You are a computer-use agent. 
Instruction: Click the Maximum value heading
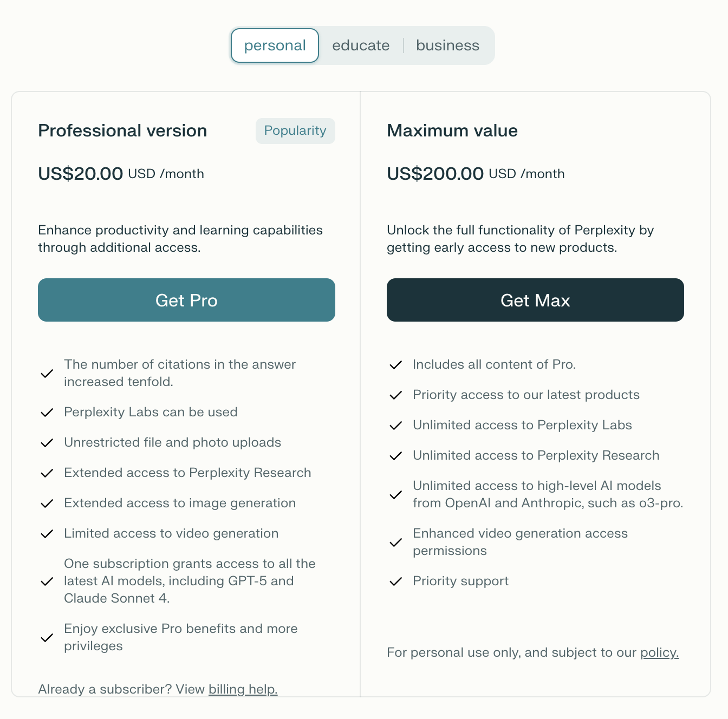pos(452,130)
